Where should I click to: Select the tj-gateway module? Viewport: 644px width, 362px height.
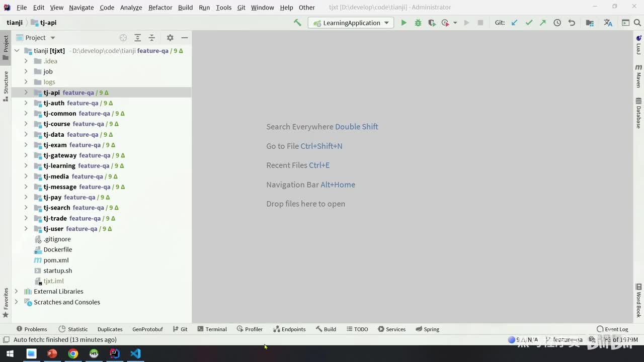tap(60, 155)
